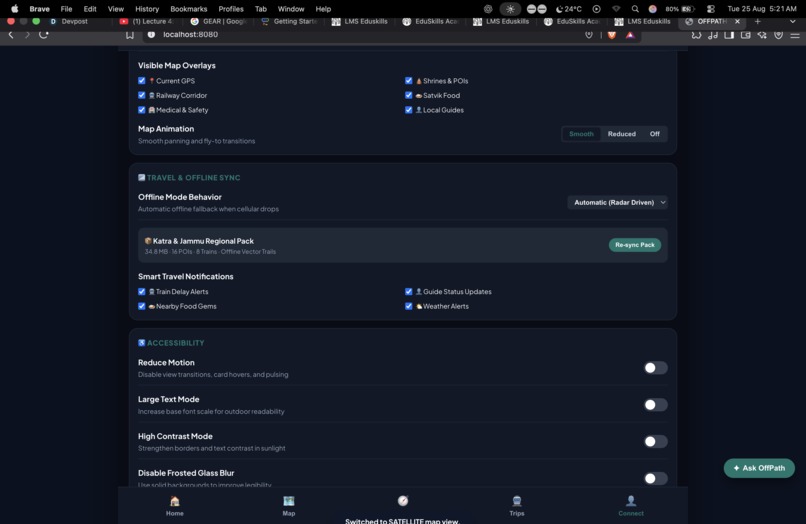Open the Offline Mode Behavior dropdown
This screenshot has height=524, width=806.
click(617, 203)
